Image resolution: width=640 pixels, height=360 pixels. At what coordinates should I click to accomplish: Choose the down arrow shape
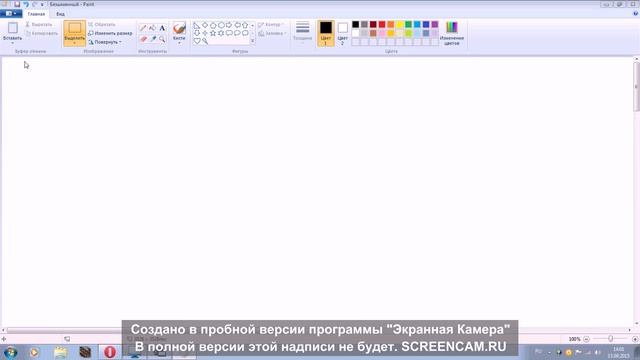point(197,33)
